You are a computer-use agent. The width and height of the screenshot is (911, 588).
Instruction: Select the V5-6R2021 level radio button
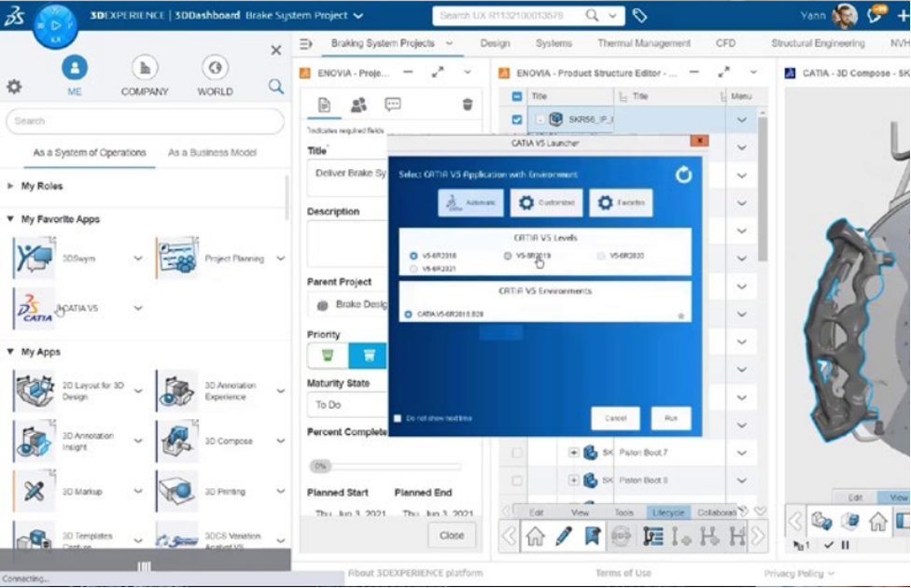[x=413, y=269]
